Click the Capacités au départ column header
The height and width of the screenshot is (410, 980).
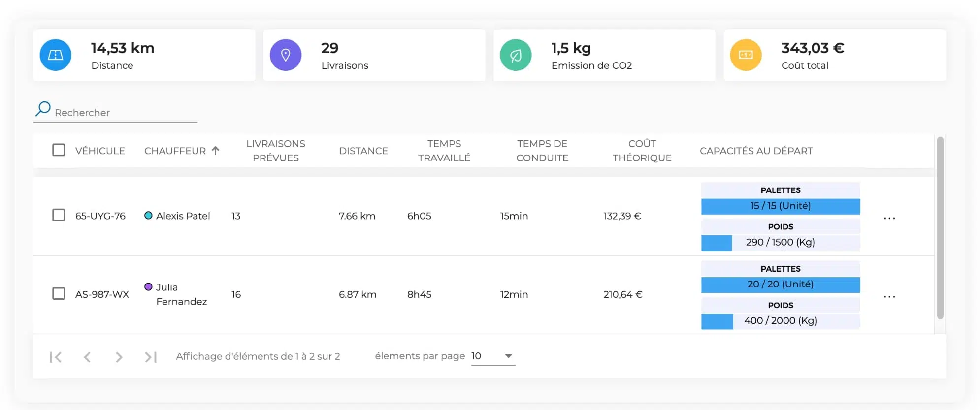[756, 151]
